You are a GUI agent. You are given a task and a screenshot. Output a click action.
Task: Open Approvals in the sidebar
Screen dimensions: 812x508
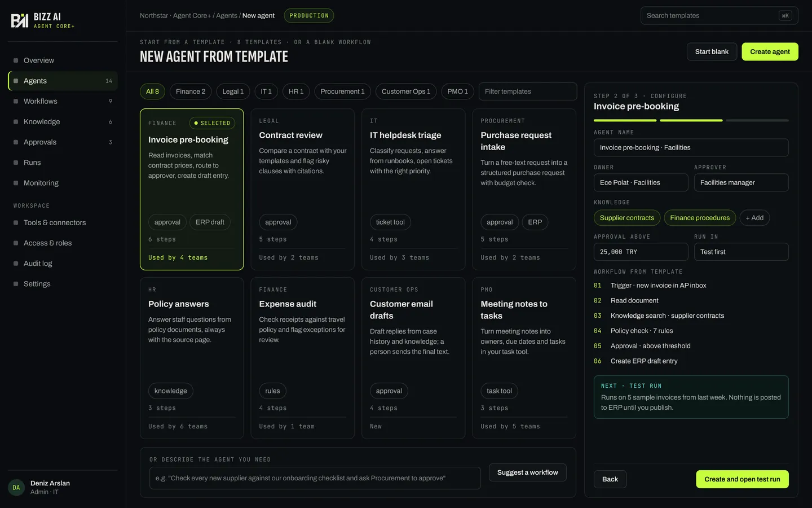[x=63, y=142]
